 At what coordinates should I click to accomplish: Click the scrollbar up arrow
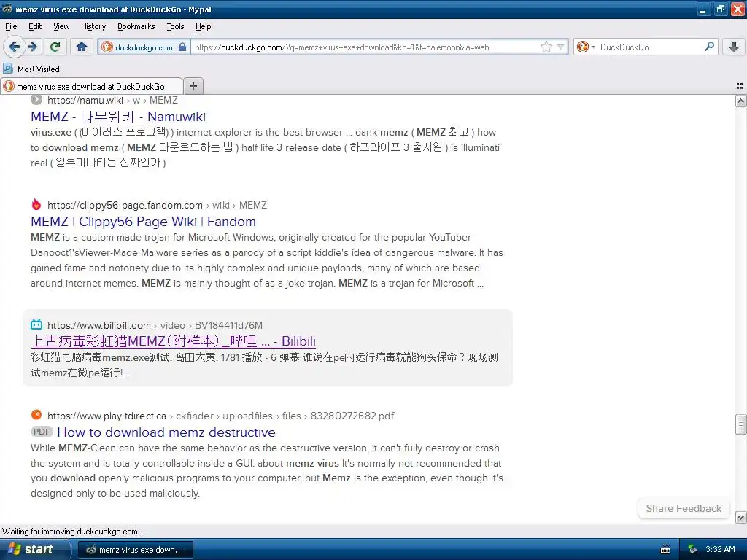pos(740,101)
